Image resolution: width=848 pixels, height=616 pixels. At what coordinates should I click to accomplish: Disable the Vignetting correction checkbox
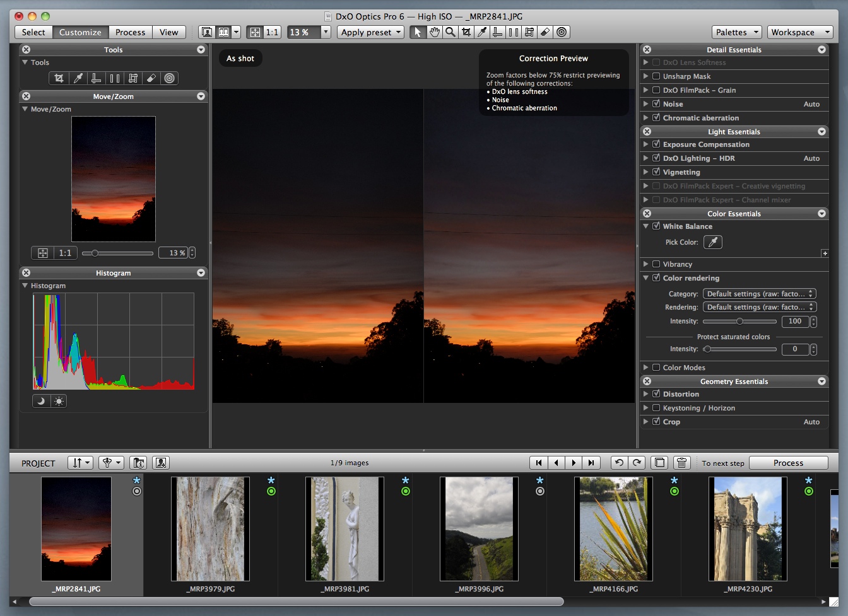click(656, 172)
